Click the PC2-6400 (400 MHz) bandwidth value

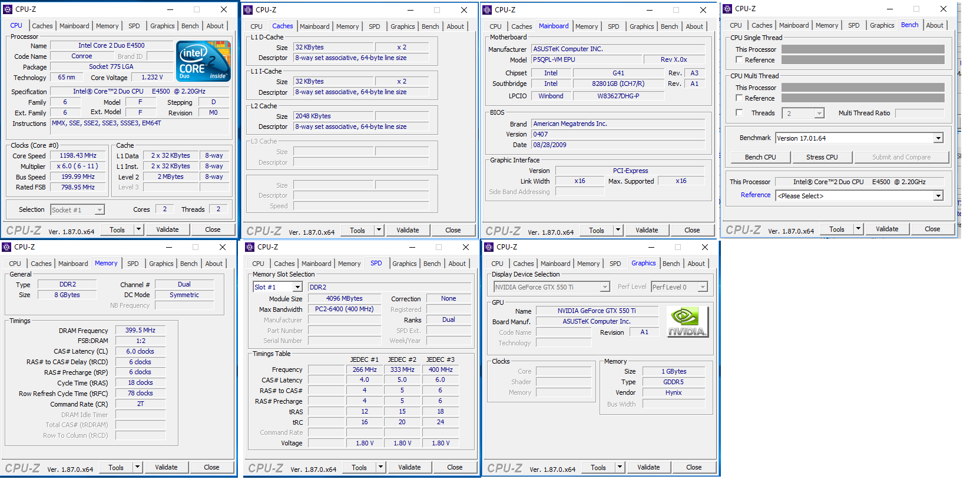pos(344,309)
